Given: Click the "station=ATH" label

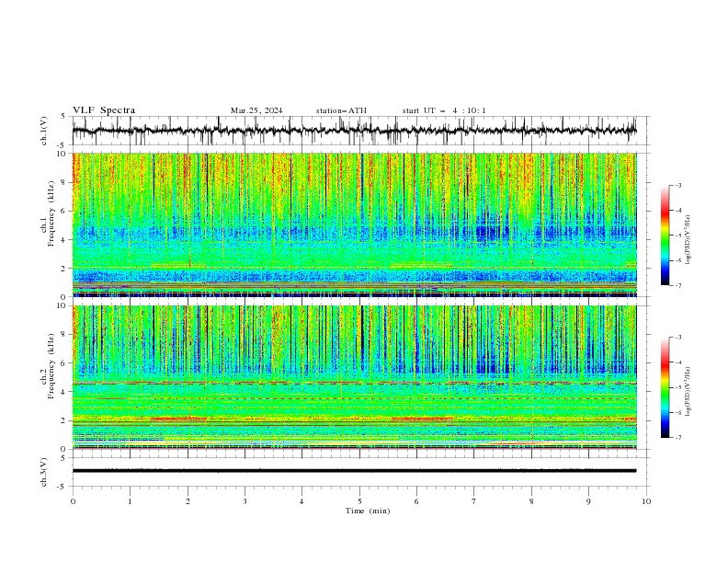Looking at the screenshot, I should click(341, 110).
